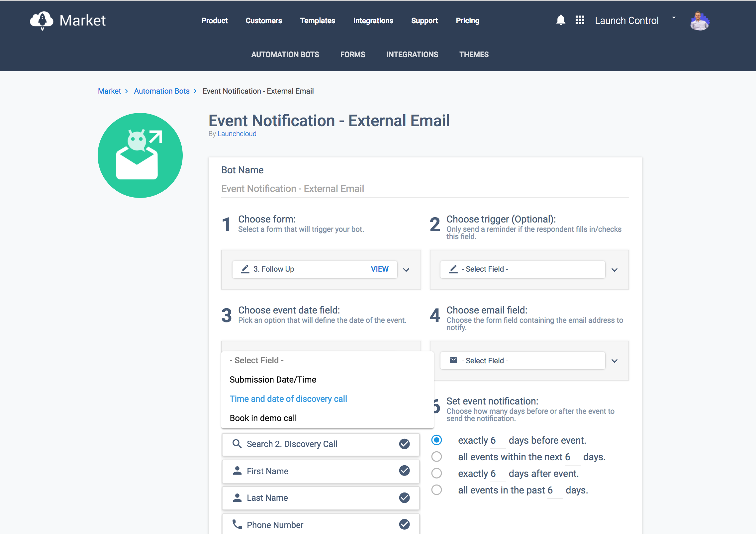Click the Launch Control account name

[x=626, y=21]
